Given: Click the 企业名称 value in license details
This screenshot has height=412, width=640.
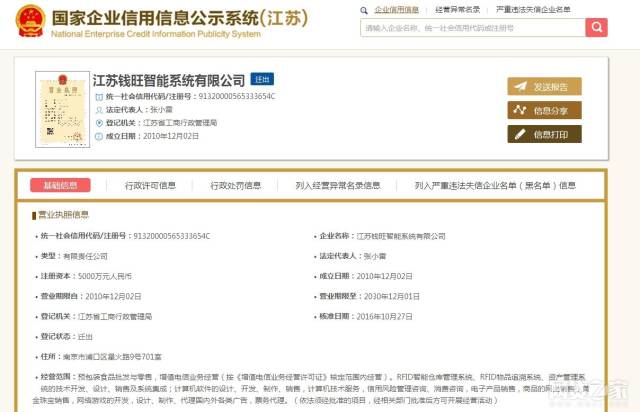Looking at the screenshot, I should [401, 236].
